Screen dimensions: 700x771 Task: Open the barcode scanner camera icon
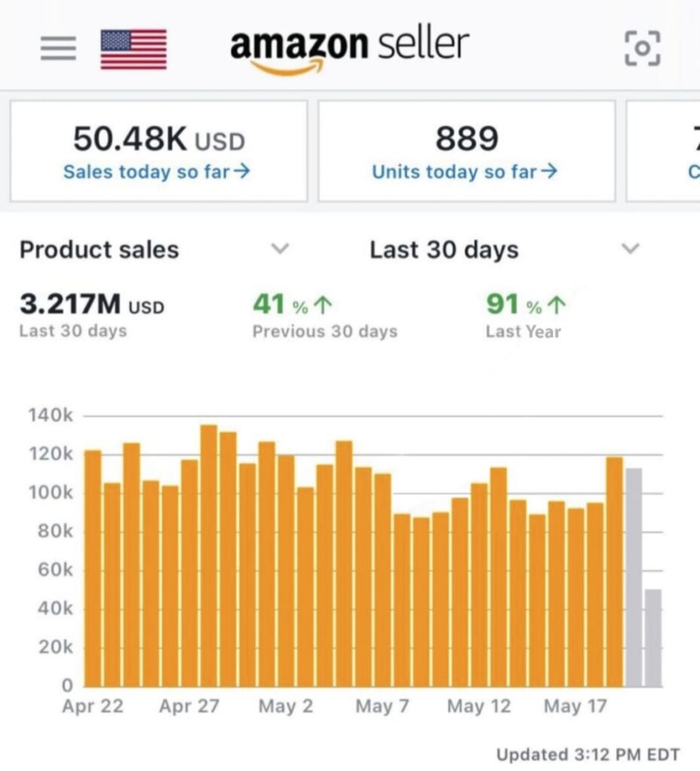[643, 48]
